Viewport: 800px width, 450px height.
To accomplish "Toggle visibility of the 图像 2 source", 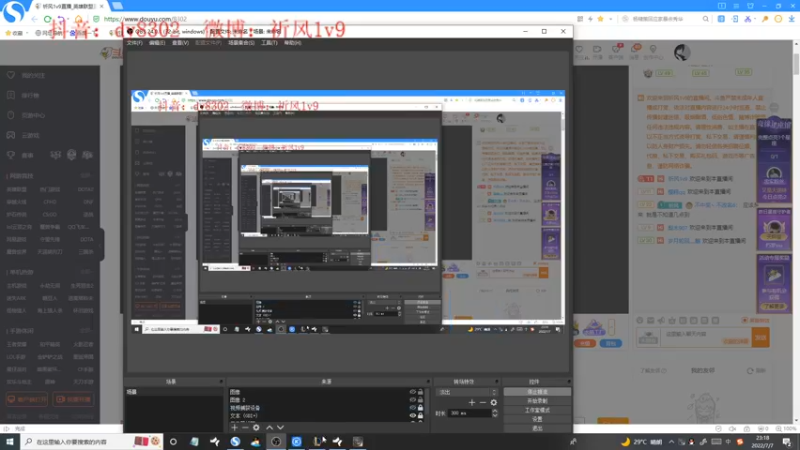I will pos(413,400).
